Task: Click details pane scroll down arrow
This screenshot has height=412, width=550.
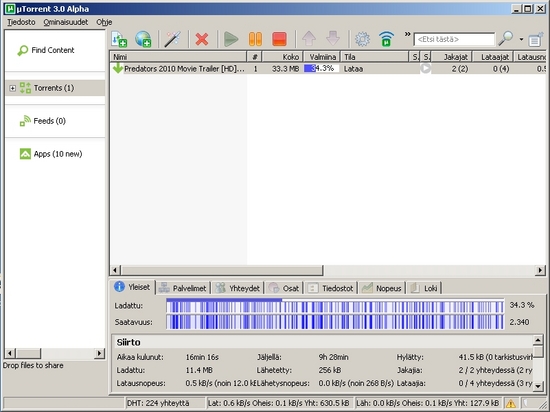Action: point(538,386)
